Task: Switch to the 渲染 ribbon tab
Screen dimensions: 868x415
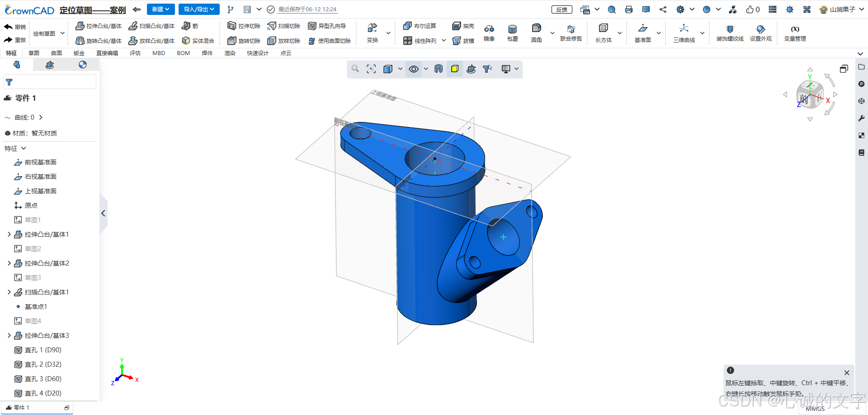Action: coord(230,53)
